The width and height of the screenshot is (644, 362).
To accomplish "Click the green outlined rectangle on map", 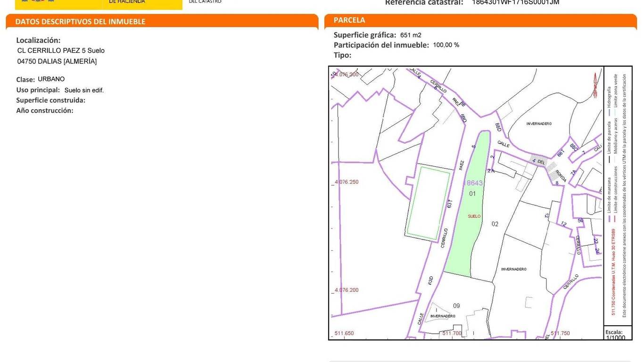I will pos(428,203).
